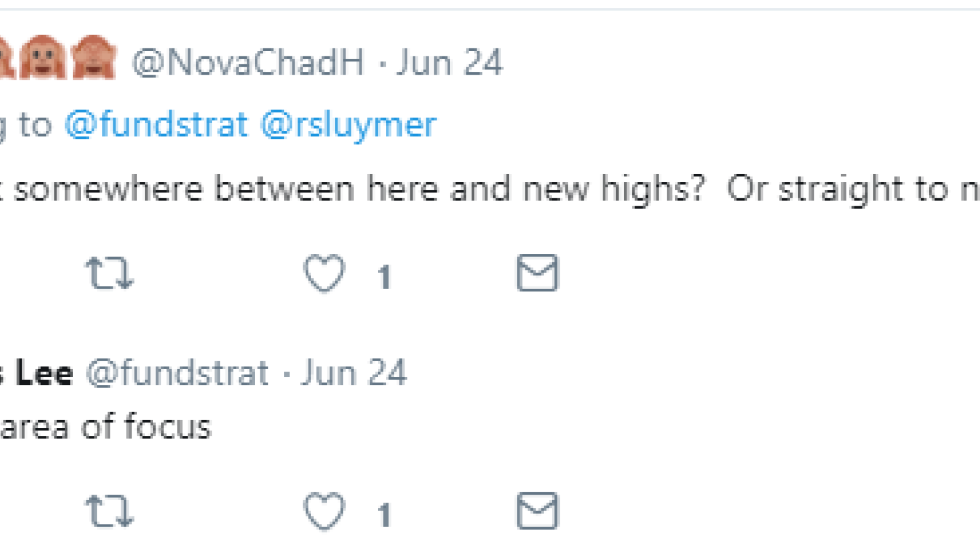Open the Lee @fundstrat profile handle

(x=178, y=373)
